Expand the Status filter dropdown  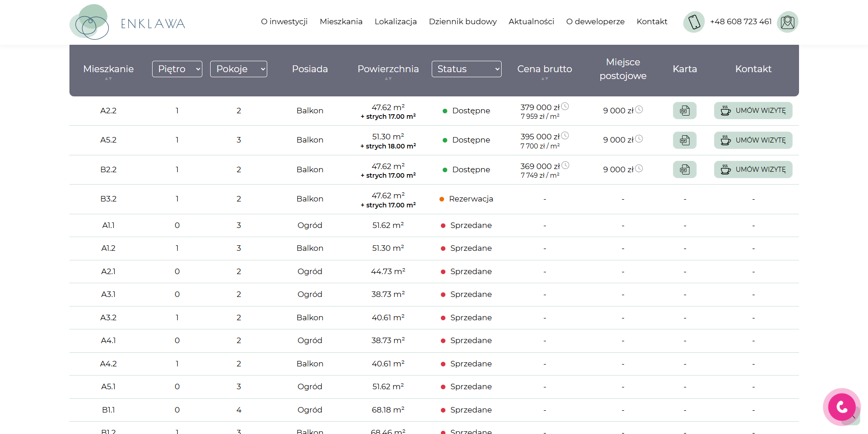(466, 69)
